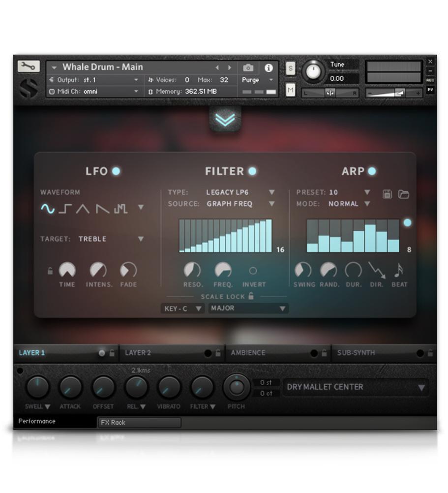The width and height of the screenshot is (448, 493).
Task: Switch to the AMBIENCE layer tab
Action: point(247,353)
